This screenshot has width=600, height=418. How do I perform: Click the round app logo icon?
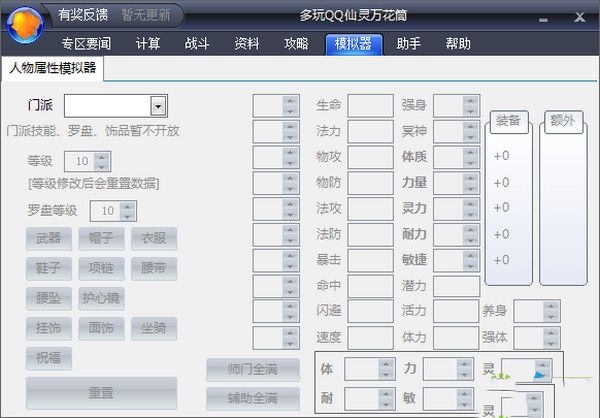(x=25, y=26)
